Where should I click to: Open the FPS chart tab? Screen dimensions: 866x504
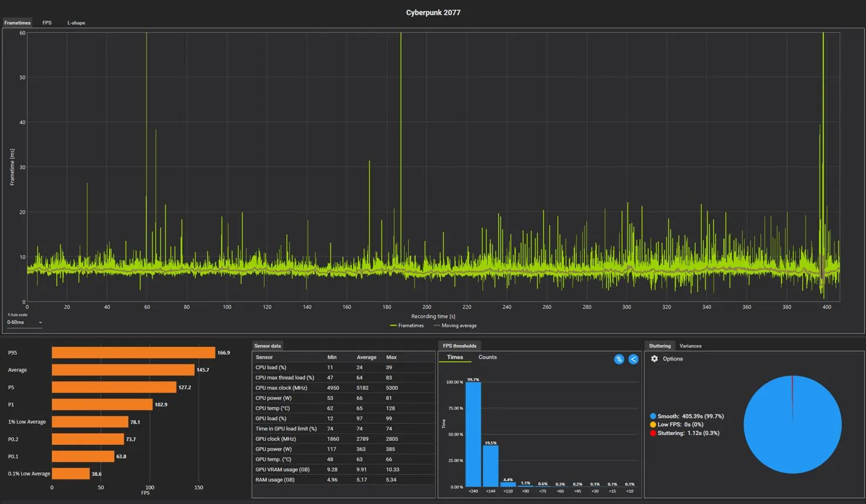coord(47,23)
